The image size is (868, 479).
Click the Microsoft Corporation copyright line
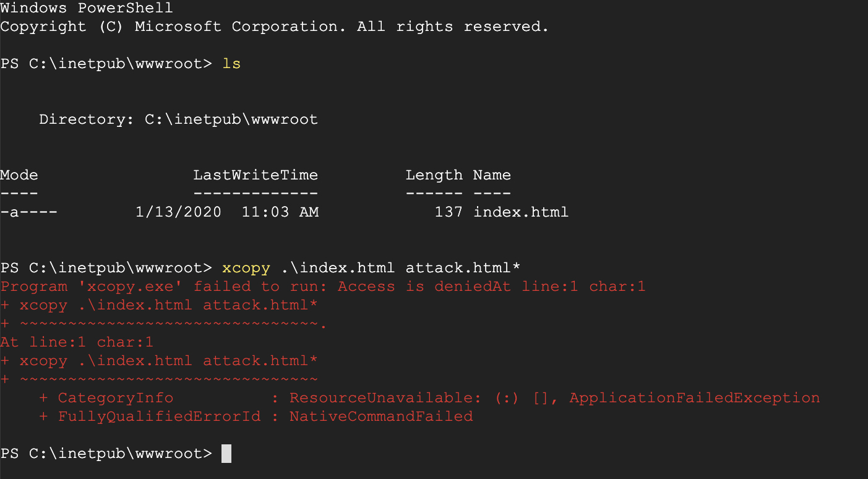point(275,27)
